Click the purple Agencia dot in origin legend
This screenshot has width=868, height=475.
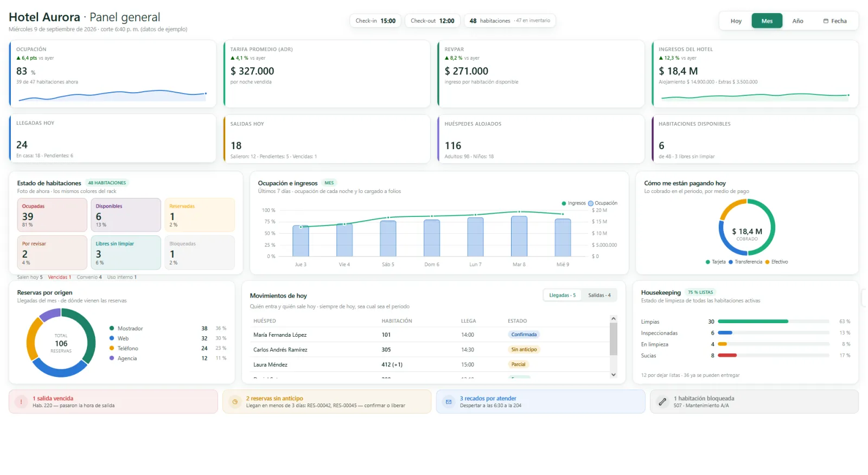(x=112, y=358)
